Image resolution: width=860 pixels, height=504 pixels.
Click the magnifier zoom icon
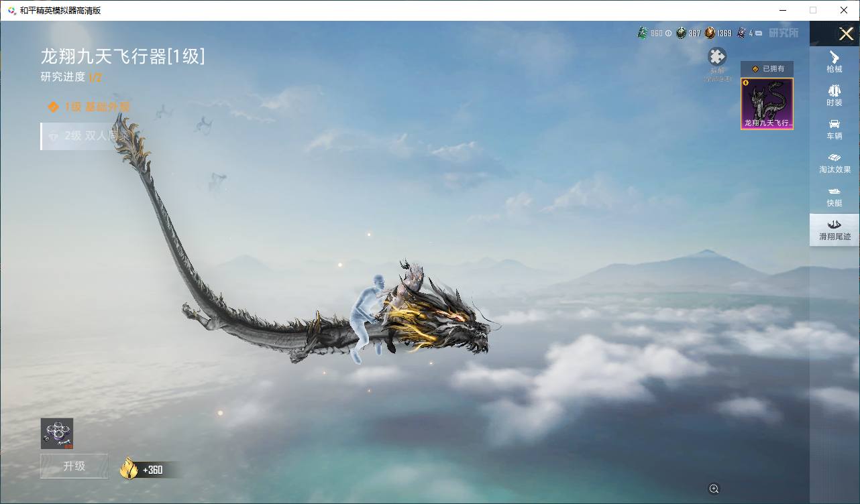[x=714, y=489]
